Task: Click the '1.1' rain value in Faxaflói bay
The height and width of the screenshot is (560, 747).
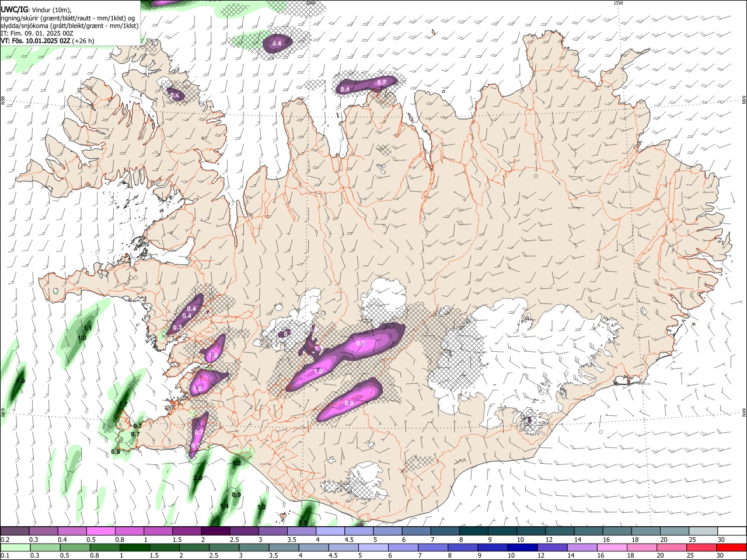Action: click(88, 328)
